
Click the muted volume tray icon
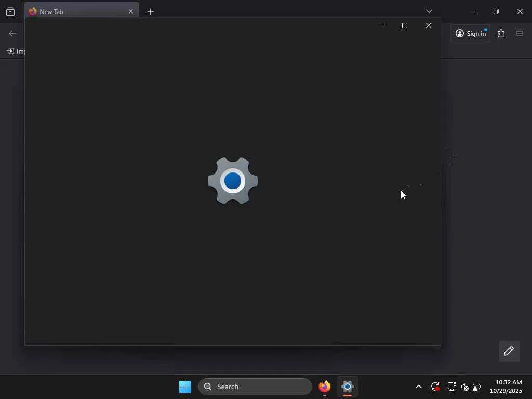point(465,387)
